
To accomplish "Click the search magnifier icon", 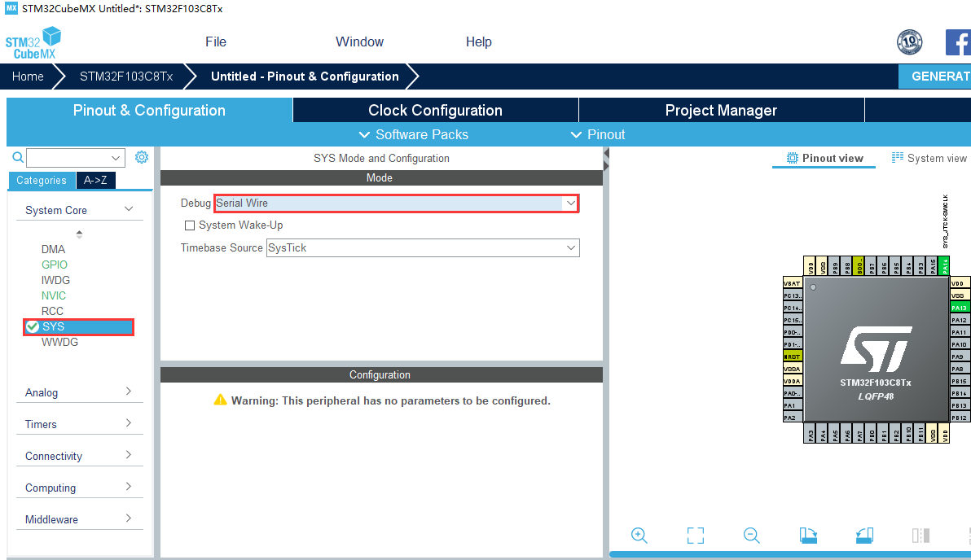I will pyautogui.click(x=18, y=158).
